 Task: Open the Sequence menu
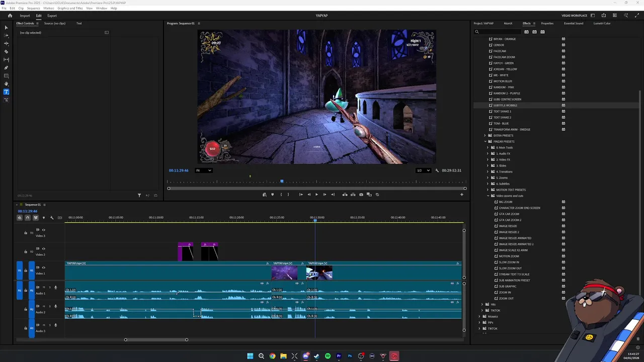point(33,8)
